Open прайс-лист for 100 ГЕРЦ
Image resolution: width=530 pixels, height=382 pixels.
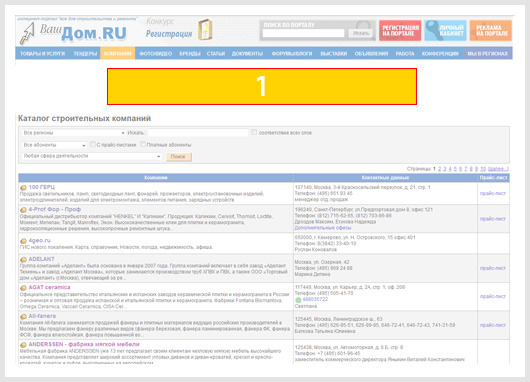(x=492, y=193)
